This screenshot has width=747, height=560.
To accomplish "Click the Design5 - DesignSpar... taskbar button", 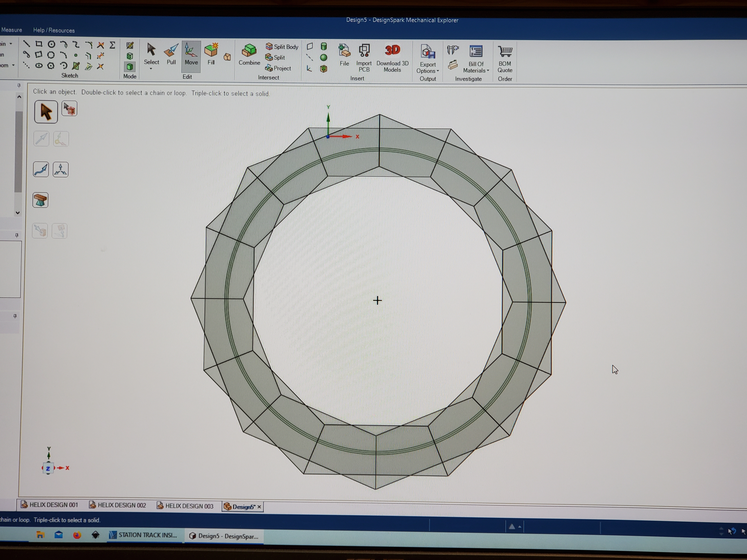I will 224,536.
